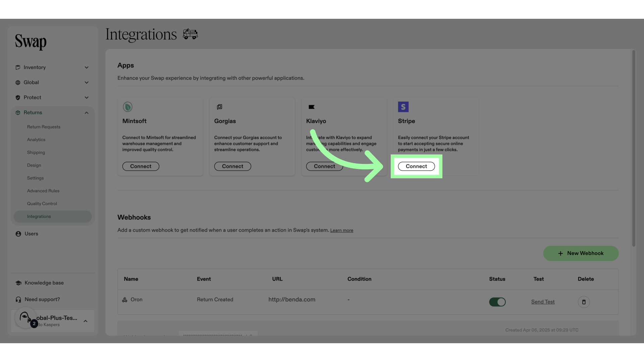Image resolution: width=644 pixels, height=362 pixels.
Task: Collapse the Returns menu chevron
Action: 87,113
